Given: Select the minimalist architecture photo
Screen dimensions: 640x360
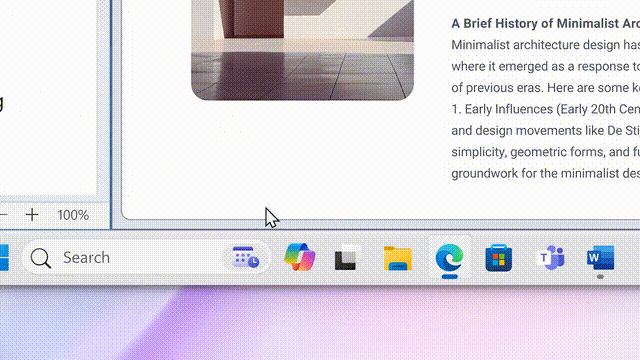Looking at the screenshot, I should click(x=302, y=50).
